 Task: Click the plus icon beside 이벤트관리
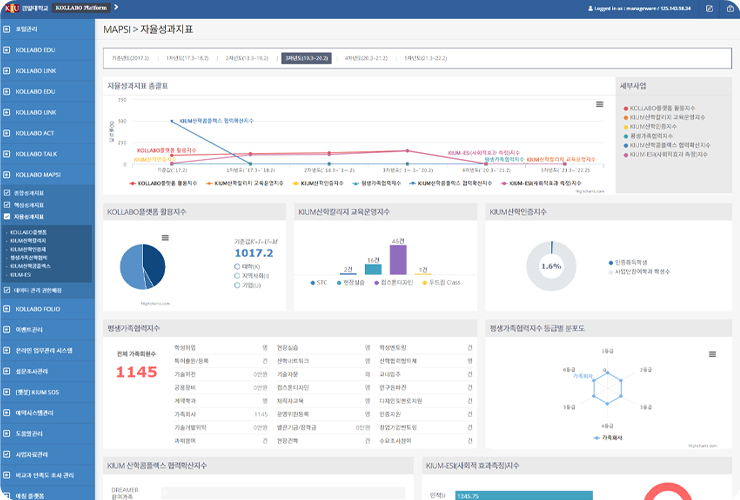[x=7, y=330]
